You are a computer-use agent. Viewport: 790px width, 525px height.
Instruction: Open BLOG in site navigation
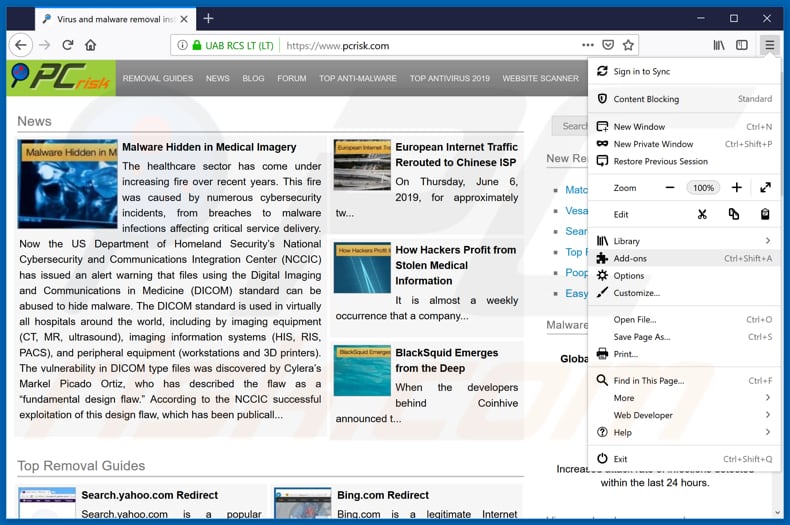pyautogui.click(x=253, y=79)
